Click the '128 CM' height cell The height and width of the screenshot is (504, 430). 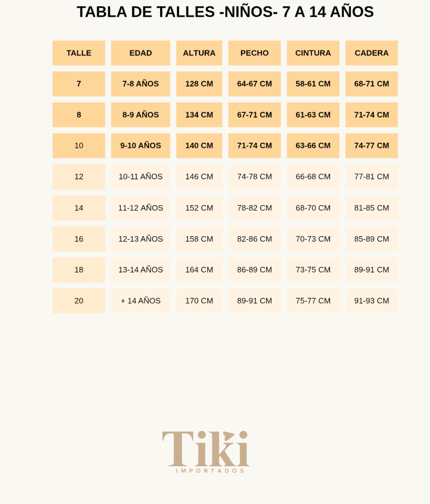[x=199, y=84]
